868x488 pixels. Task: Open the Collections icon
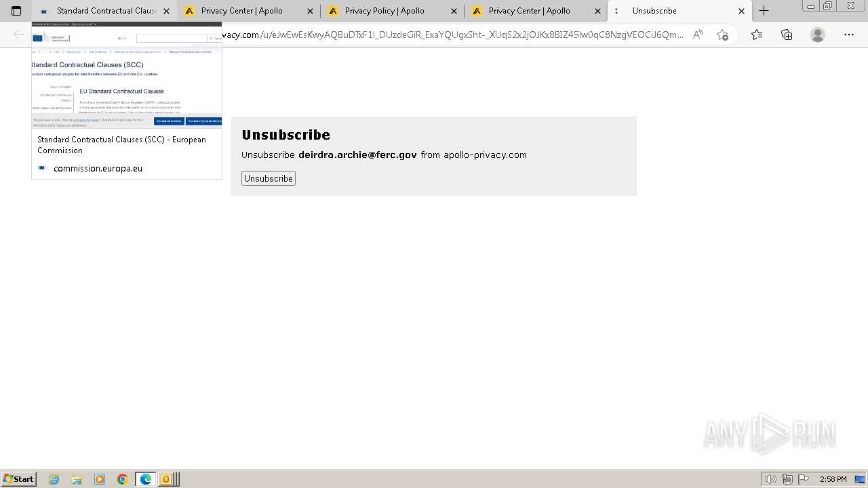787,35
